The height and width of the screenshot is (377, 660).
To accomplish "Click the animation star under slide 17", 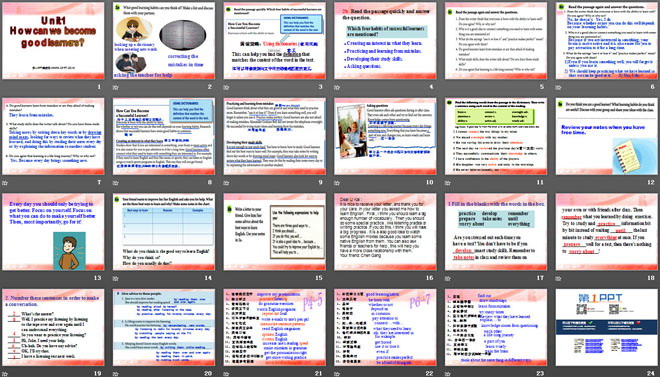I will click(x=447, y=278).
